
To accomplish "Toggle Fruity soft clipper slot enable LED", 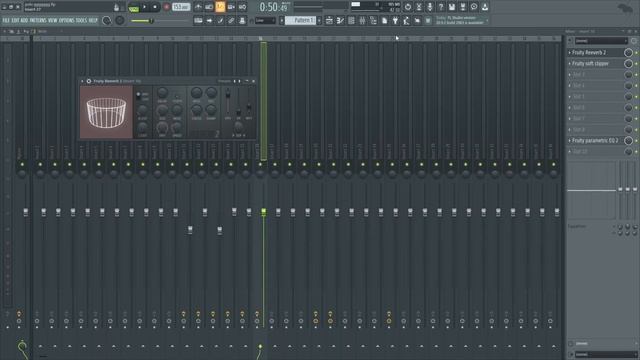I will click(636, 64).
